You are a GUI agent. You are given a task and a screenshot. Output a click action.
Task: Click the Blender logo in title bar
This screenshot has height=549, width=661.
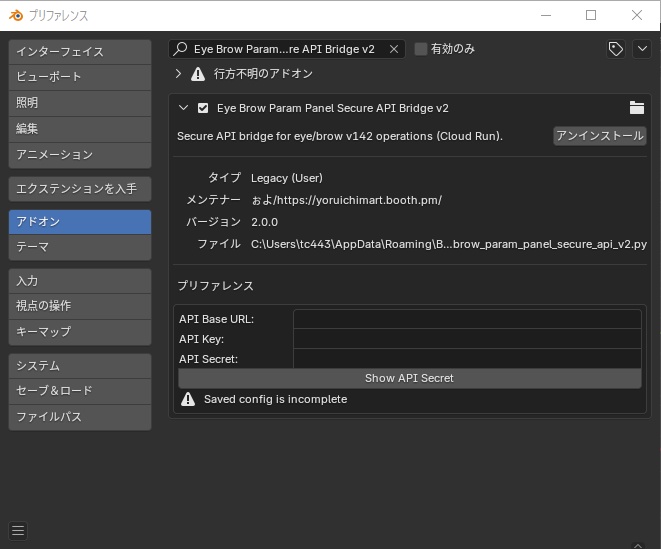click(x=16, y=16)
